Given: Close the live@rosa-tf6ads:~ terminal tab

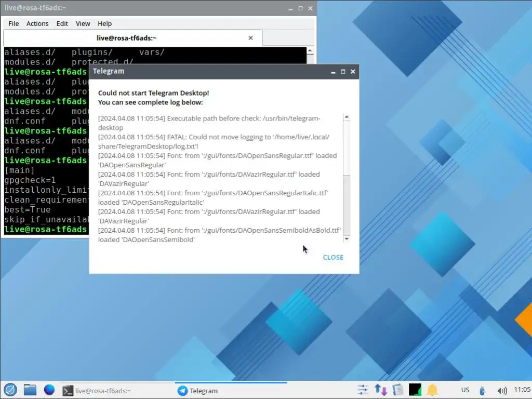Looking at the screenshot, I should click(250, 38).
